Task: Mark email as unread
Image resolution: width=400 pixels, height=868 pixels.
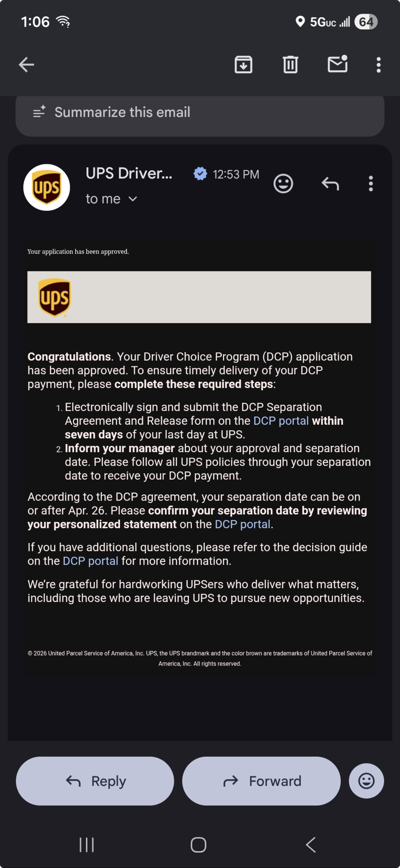Action: [337, 64]
